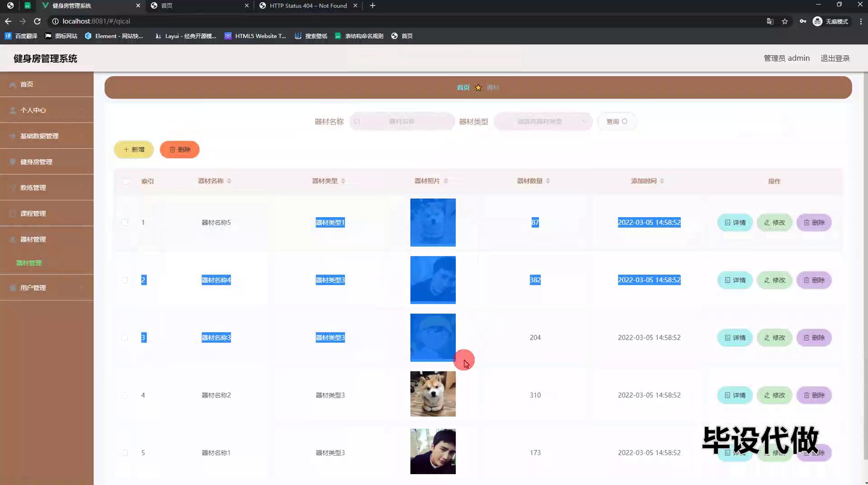
Task: Open the browser three-dot menu icon
Action: 861,21
